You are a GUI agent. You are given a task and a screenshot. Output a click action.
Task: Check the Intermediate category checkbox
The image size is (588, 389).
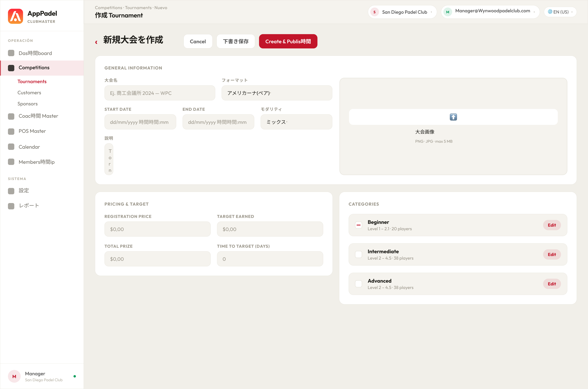tap(358, 254)
